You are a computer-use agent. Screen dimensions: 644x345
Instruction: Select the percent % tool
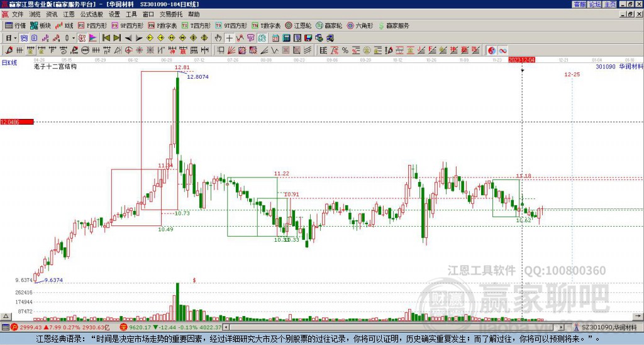(x=345, y=50)
